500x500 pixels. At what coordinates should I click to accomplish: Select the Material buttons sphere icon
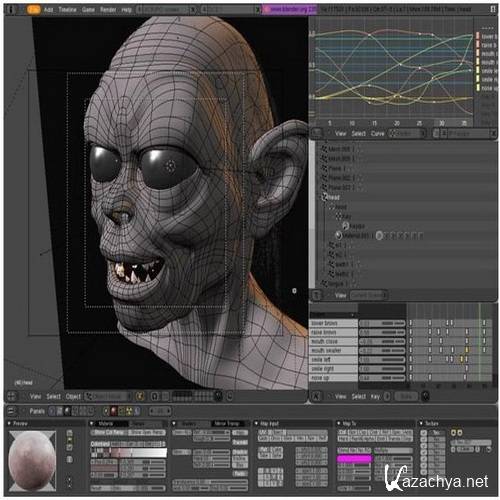[114, 411]
